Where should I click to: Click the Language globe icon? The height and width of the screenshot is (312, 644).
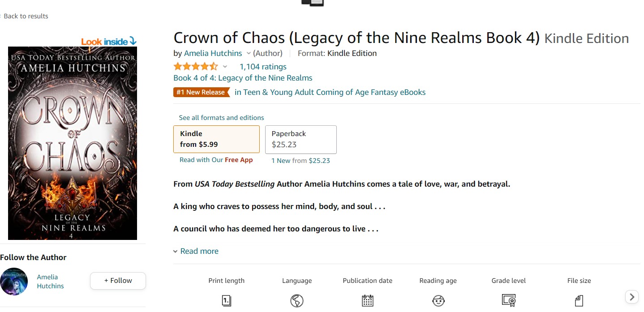(x=297, y=301)
